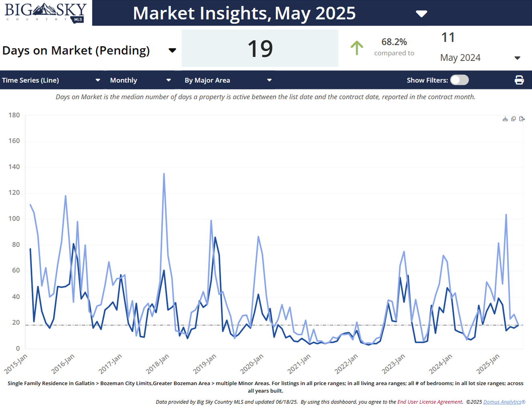Download the chart using the download icon
Screen dimensions: 532x410
(505, 119)
